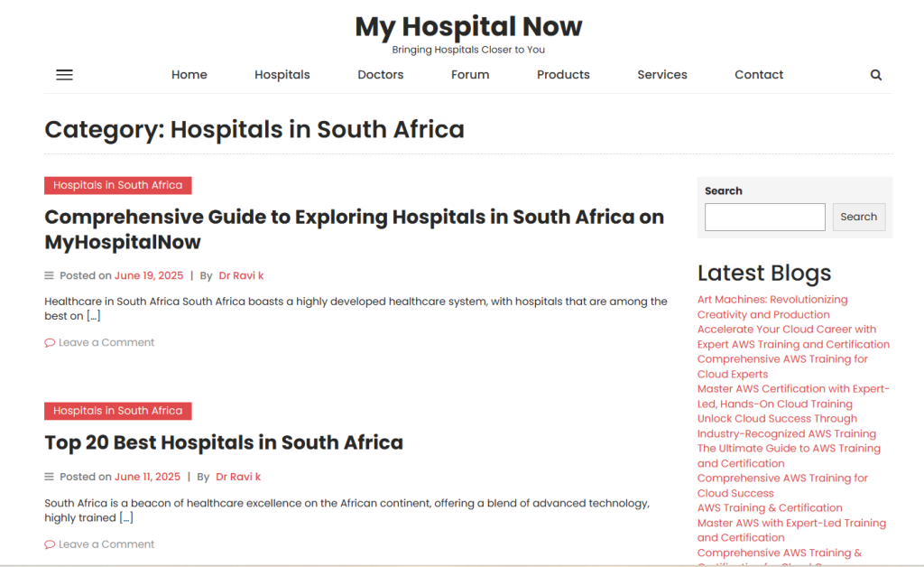924x567 pixels.
Task: Leave a comment on the first post
Action: click(x=106, y=343)
